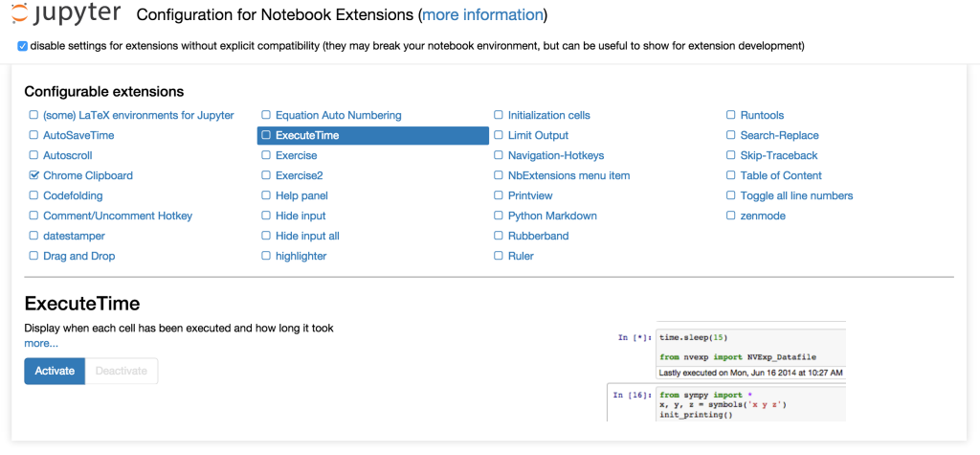This screenshot has height=455, width=980.
Task: Expand the 'more...' description link
Action: tap(41, 344)
